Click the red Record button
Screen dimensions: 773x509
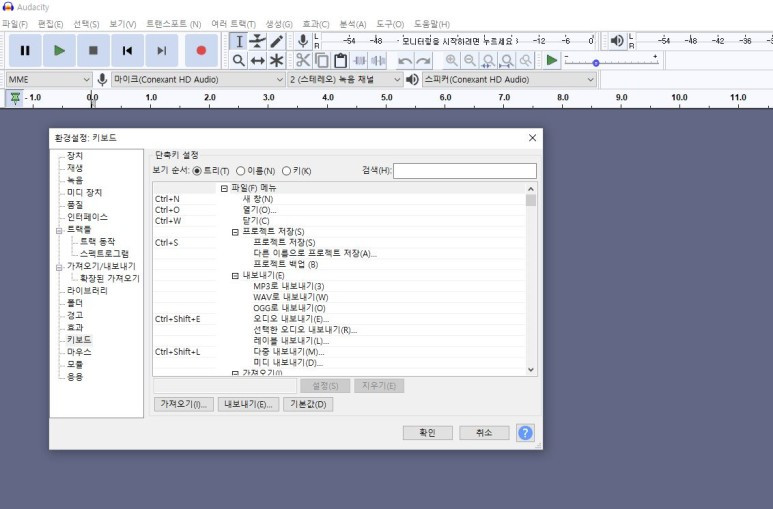[201, 50]
